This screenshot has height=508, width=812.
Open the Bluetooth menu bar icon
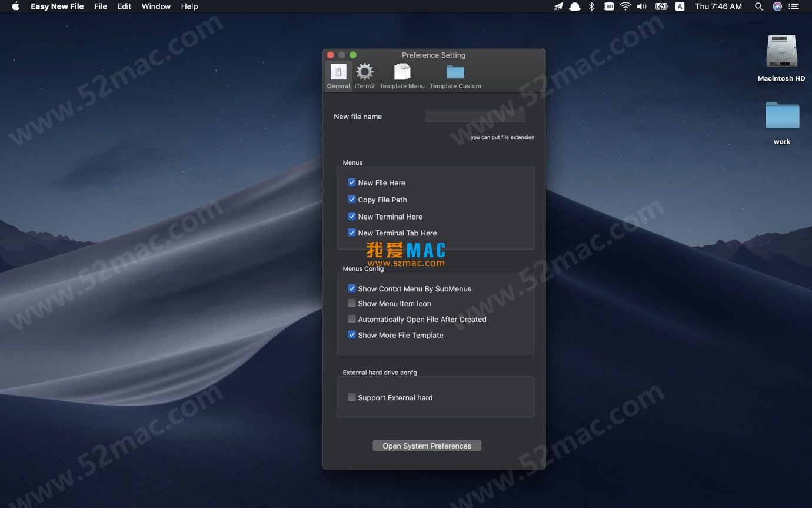point(592,6)
